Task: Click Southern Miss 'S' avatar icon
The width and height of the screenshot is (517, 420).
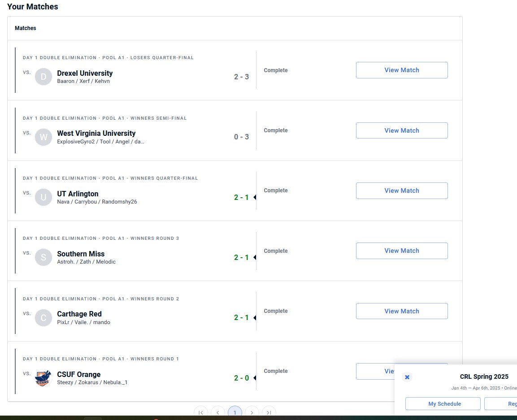Action: (43, 257)
